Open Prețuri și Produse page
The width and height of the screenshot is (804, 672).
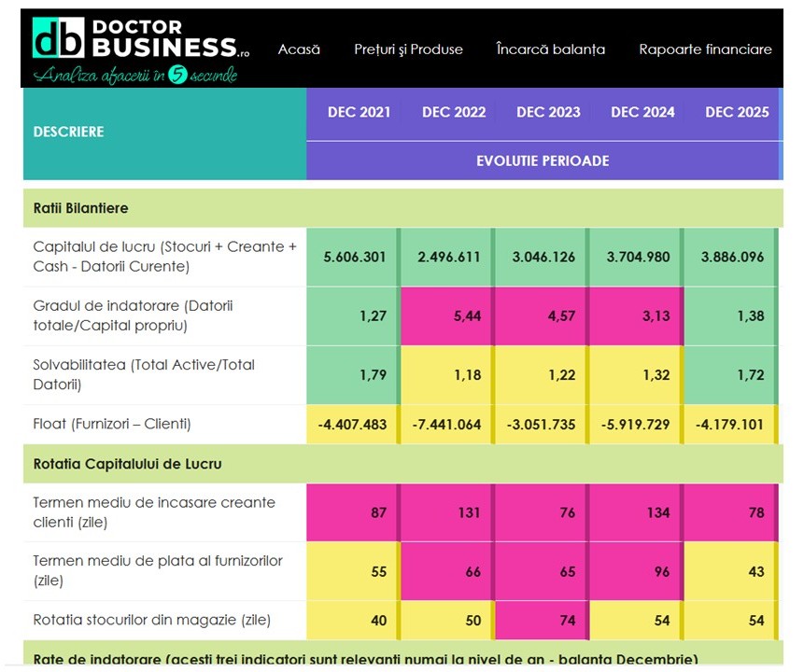pos(408,49)
